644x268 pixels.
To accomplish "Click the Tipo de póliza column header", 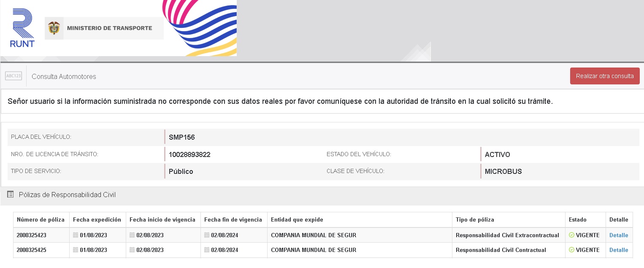I will tap(475, 219).
